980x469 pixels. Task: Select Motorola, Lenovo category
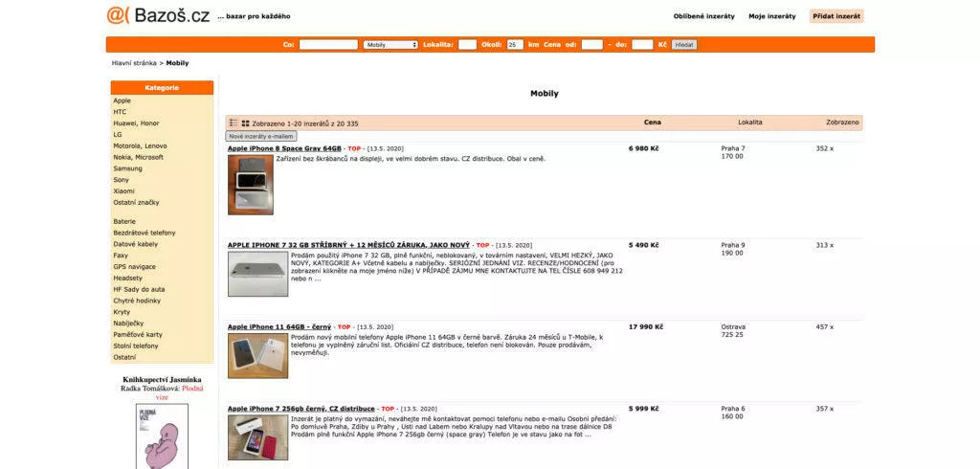point(140,145)
